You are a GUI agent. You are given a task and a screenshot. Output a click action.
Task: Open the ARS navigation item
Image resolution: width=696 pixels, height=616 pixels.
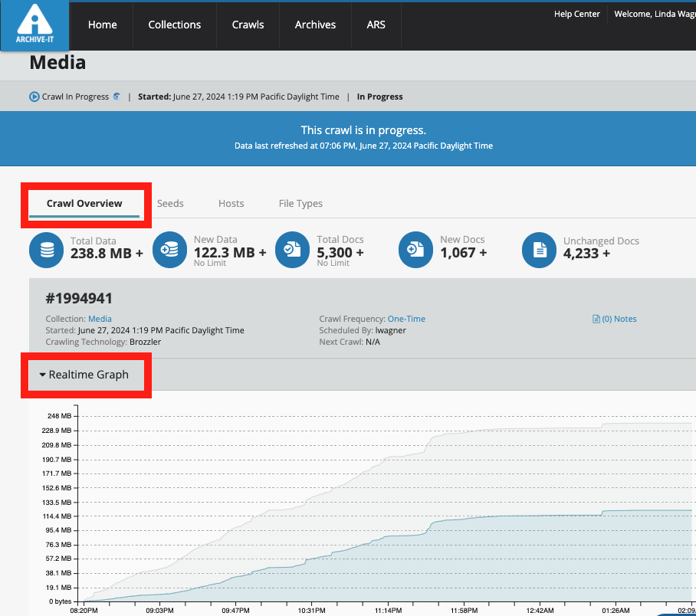[x=376, y=25]
